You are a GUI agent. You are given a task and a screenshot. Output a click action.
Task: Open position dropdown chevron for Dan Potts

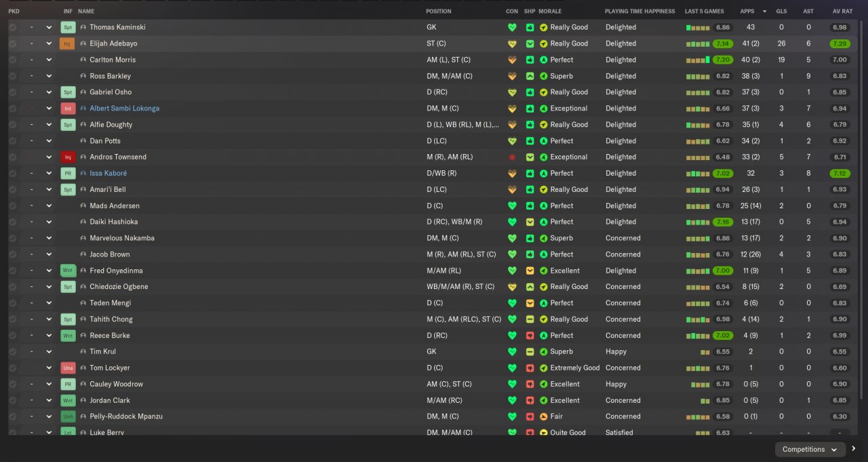pos(49,141)
